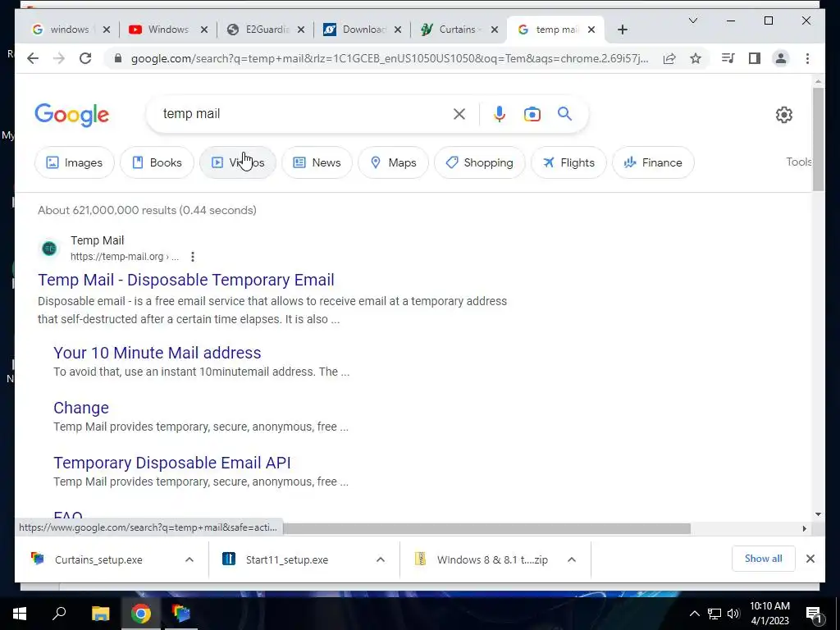
Task: Open the Windows 8 & 8.1 zip download
Action: click(x=492, y=559)
